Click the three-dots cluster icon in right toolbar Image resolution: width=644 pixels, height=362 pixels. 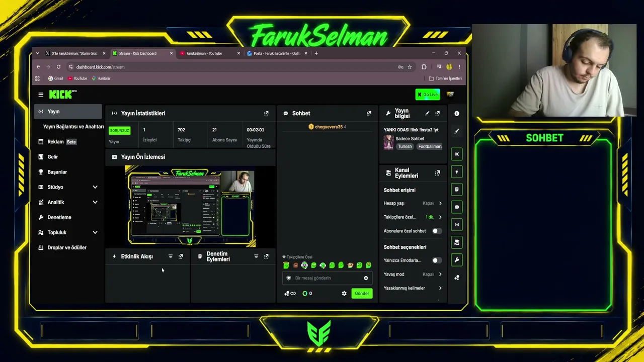pos(457,278)
